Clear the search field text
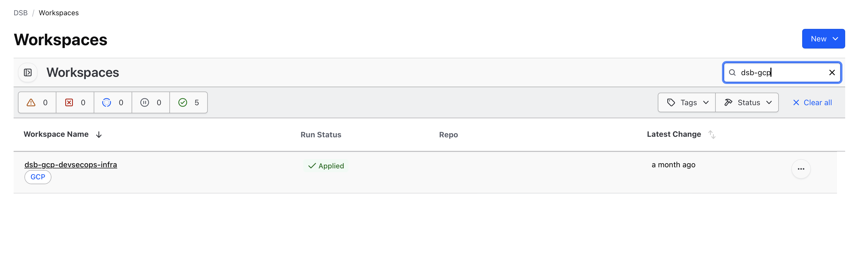 tap(832, 72)
